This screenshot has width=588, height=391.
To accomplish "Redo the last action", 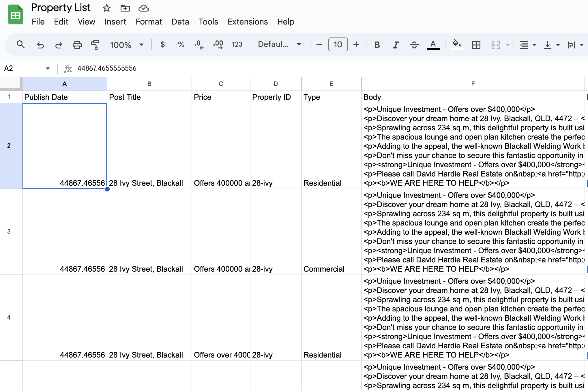I will click(59, 45).
